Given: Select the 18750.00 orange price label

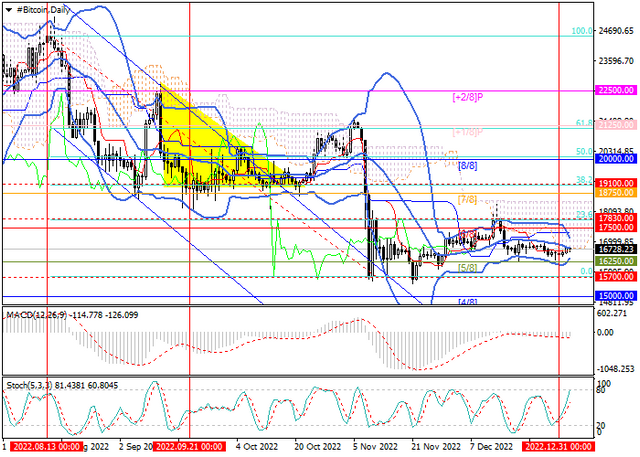Looking at the screenshot, I should (x=616, y=193).
